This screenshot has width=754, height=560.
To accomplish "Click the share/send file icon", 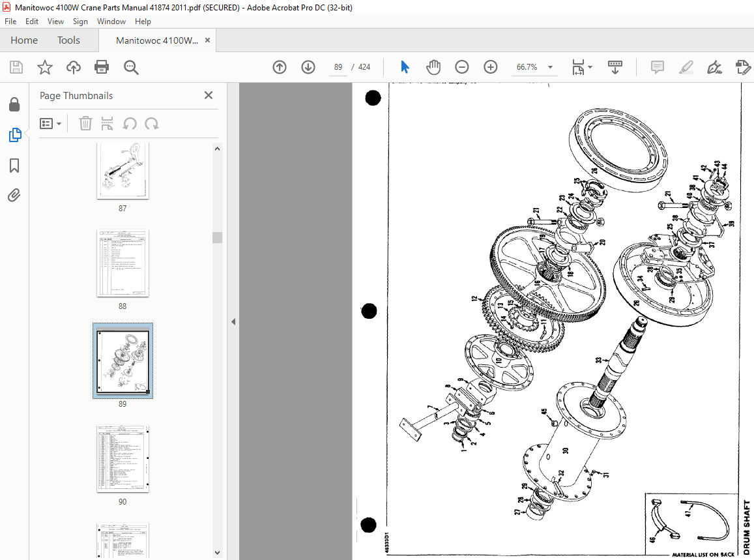I will pos(743,67).
